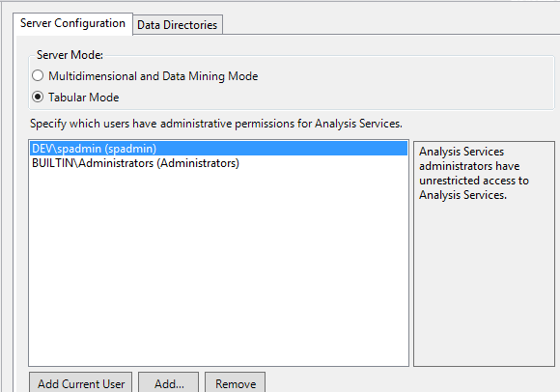The height and width of the screenshot is (392, 560).
Task: Click the Server Mode group label
Action: click(70, 55)
